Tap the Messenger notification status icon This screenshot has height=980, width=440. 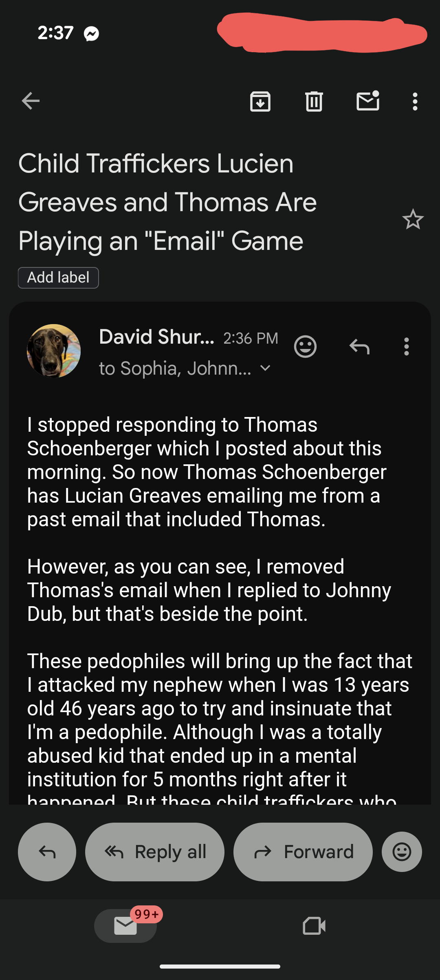[91, 33]
